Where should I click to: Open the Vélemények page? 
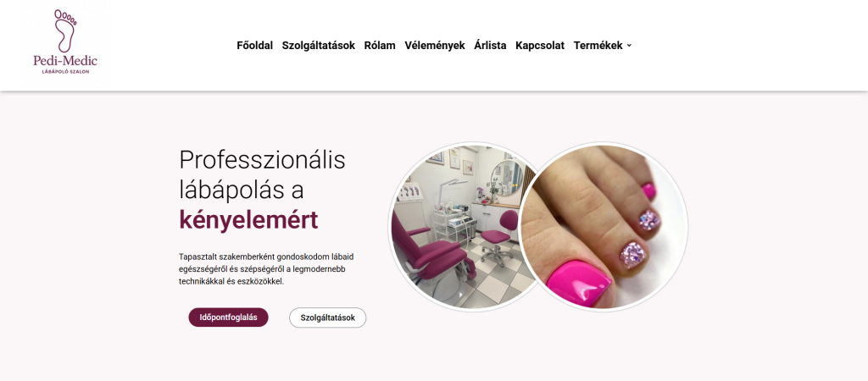(435, 46)
